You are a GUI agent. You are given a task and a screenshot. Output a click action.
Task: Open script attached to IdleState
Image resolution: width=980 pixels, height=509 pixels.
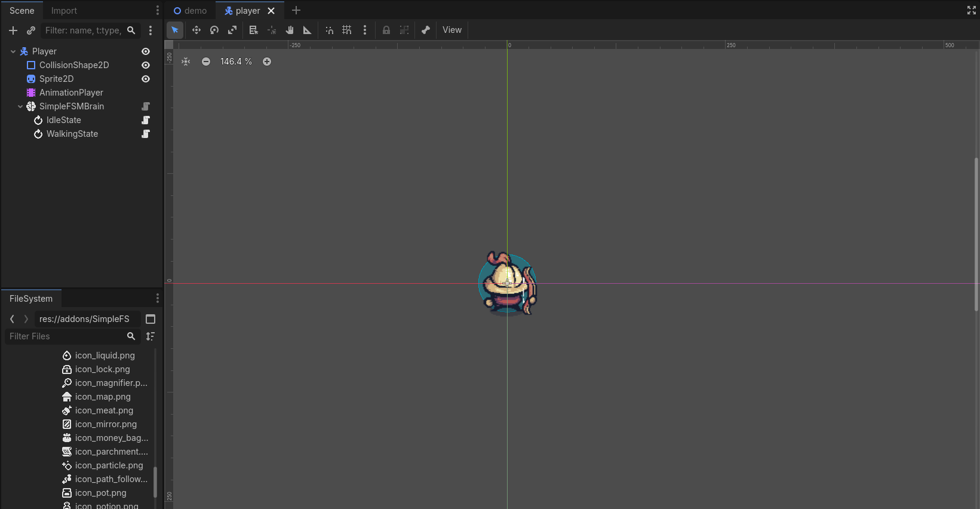pyautogui.click(x=146, y=120)
